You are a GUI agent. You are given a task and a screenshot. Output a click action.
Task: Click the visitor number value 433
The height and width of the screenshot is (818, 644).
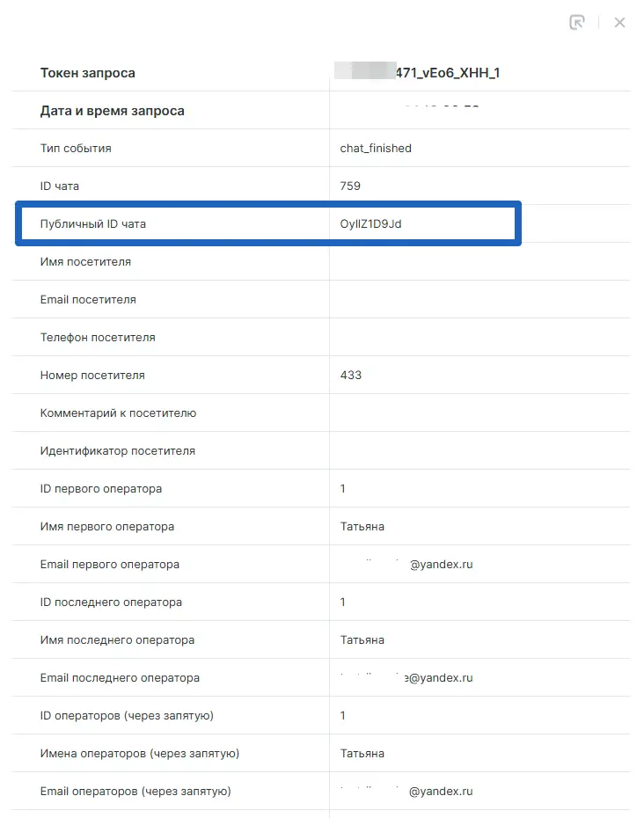point(351,375)
